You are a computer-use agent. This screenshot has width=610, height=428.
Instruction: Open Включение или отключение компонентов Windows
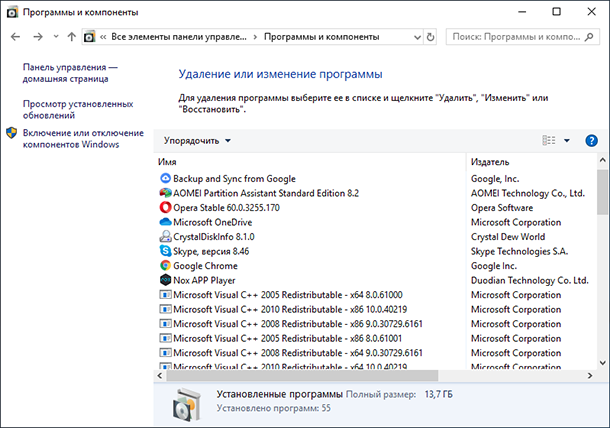(83, 139)
